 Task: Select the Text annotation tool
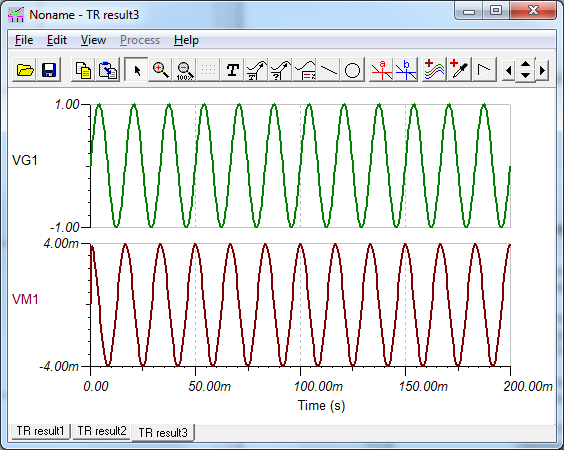pos(232,69)
